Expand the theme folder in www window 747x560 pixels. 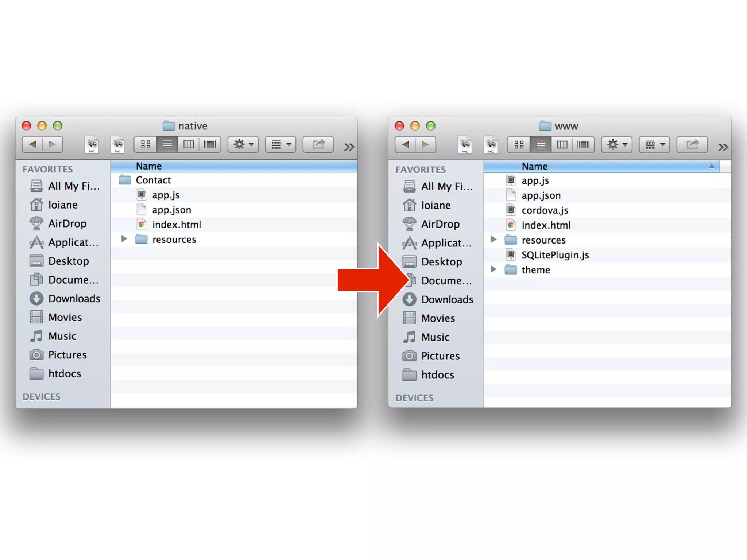pos(494,269)
